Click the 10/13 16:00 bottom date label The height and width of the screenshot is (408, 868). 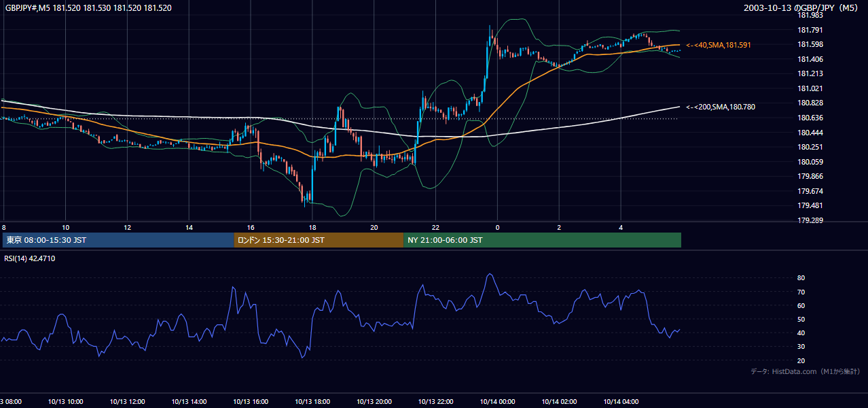click(251, 401)
